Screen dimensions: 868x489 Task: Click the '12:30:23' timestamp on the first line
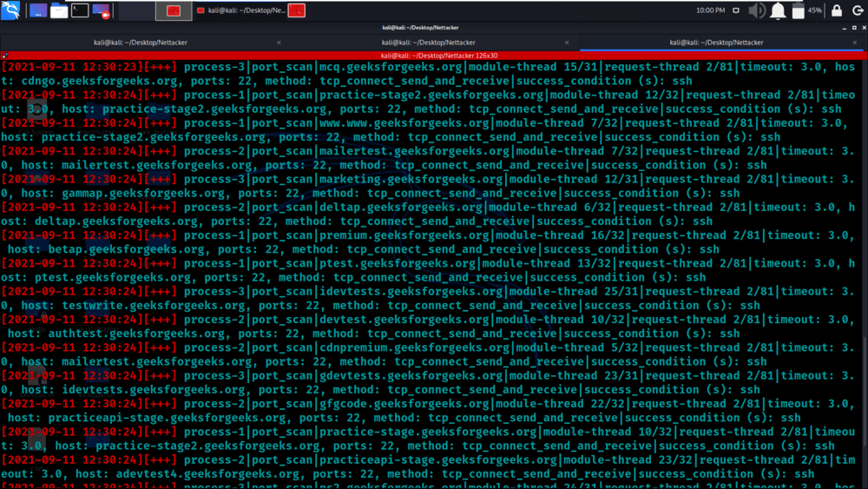point(109,67)
